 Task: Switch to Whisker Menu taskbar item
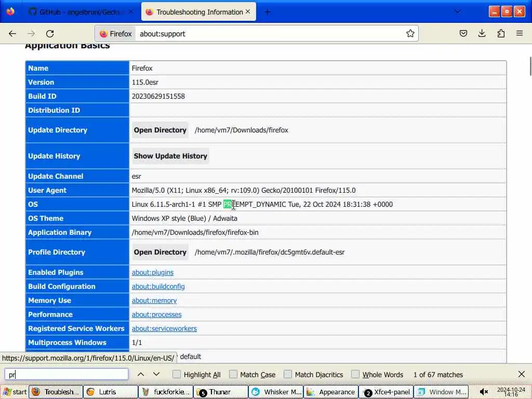[276, 392]
